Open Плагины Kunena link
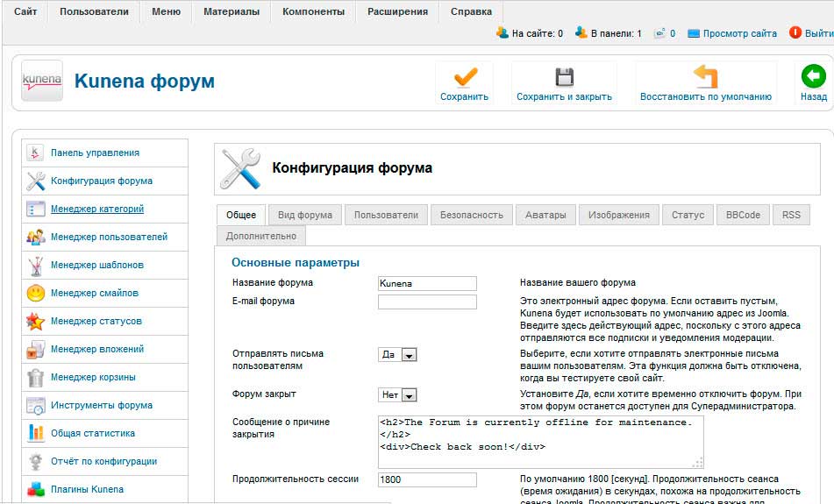Image resolution: width=834 pixels, height=504 pixels. (x=87, y=490)
